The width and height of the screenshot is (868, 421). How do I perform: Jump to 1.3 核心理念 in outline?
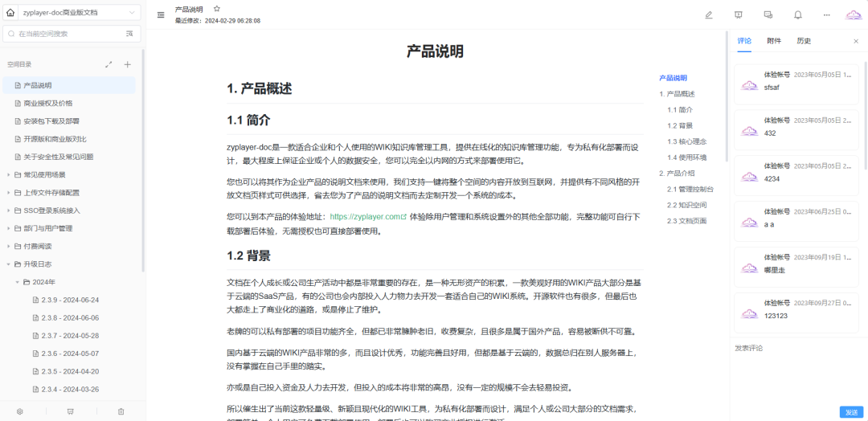tap(687, 141)
